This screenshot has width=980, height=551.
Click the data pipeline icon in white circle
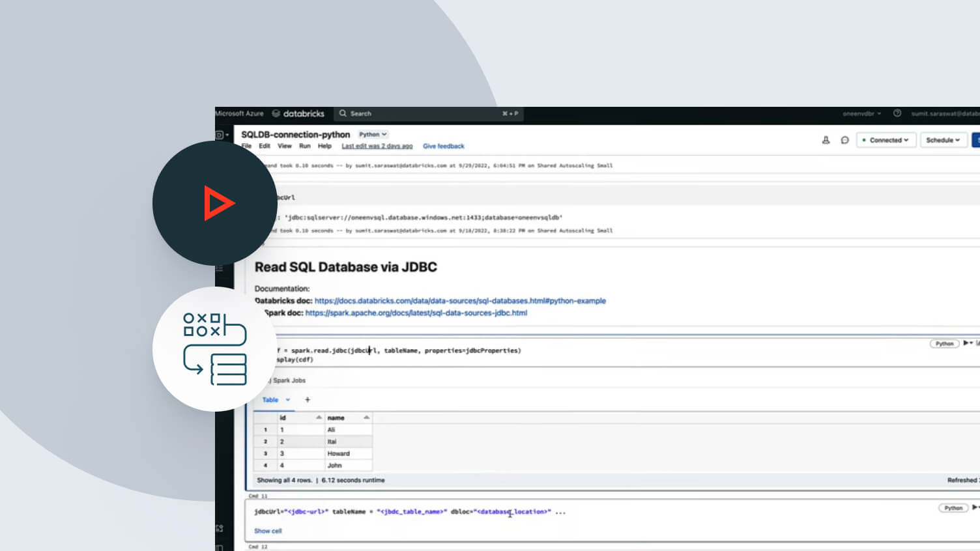tap(215, 349)
